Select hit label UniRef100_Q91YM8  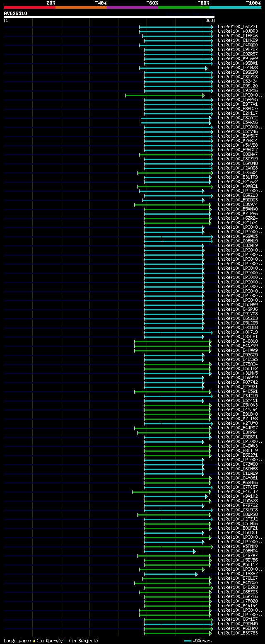tap(238, 314)
